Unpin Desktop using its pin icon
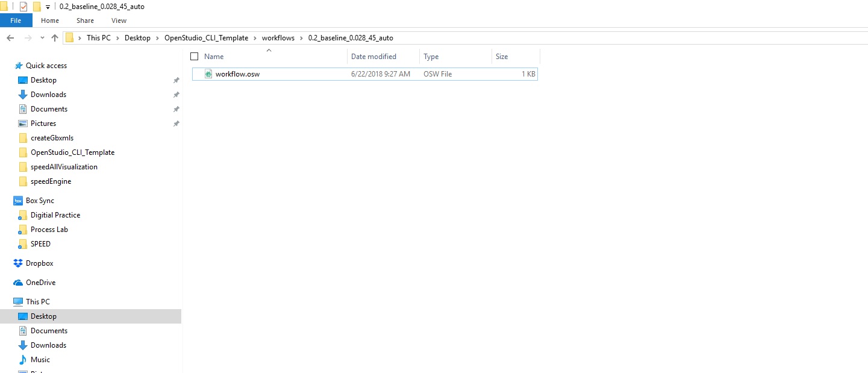Viewport: 868px width, 373px height. pyautogui.click(x=176, y=80)
